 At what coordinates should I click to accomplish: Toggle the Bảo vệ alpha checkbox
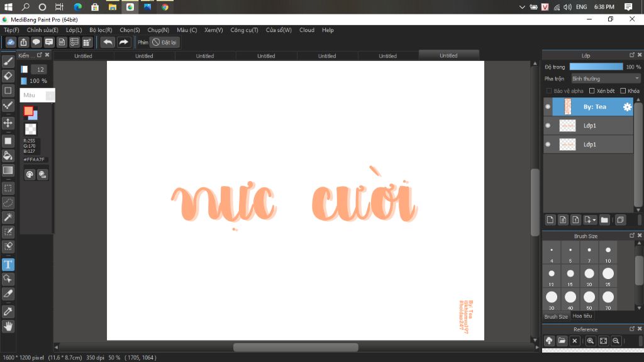point(549,90)
